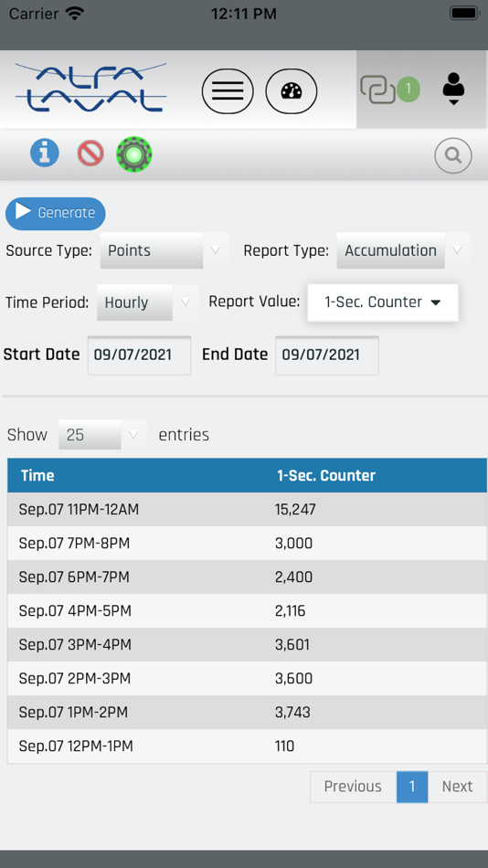Click the Start Date field
Viewport: 488px width, 868px height.
point(139,355)
